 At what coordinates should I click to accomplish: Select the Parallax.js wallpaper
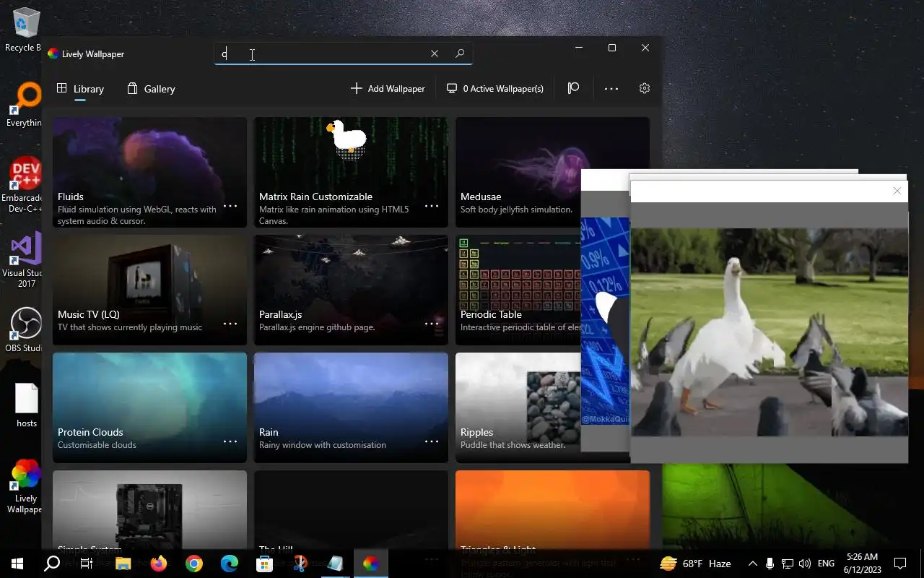coord(351,290)
